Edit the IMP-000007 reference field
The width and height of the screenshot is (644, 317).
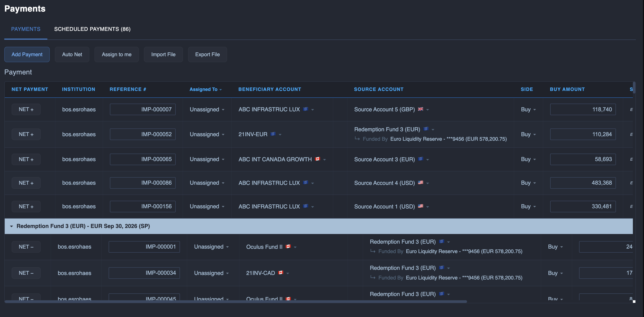(143, 109)
